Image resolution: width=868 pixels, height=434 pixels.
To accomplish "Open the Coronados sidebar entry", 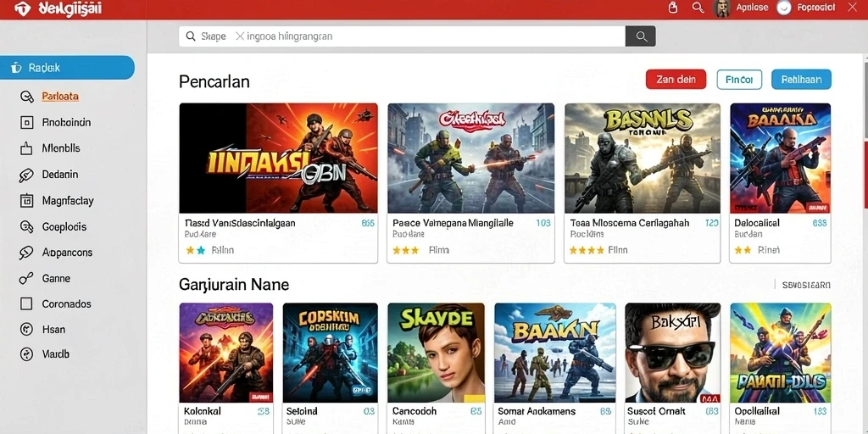I will tap(66, 304).
